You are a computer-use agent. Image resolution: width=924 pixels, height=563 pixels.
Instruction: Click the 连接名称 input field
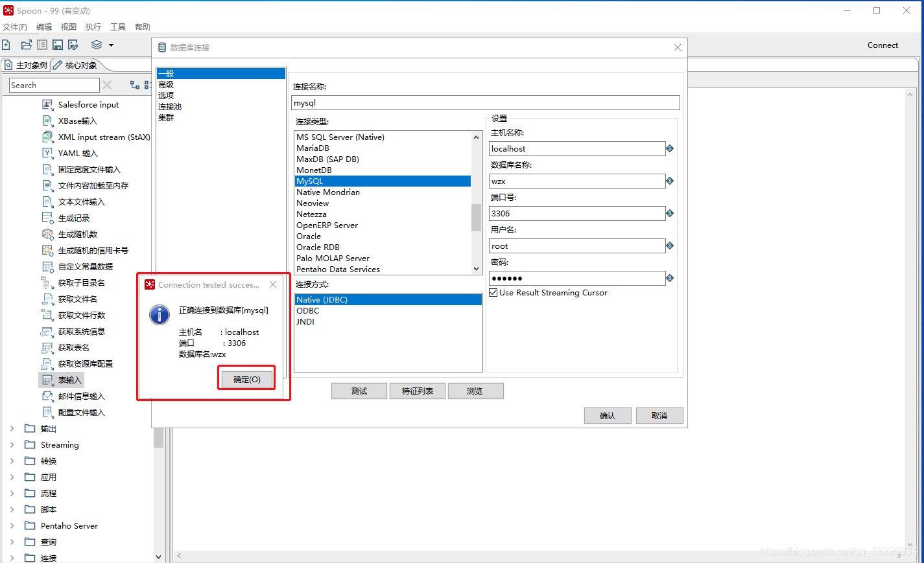pyautogui.click(x=486, y=102)
